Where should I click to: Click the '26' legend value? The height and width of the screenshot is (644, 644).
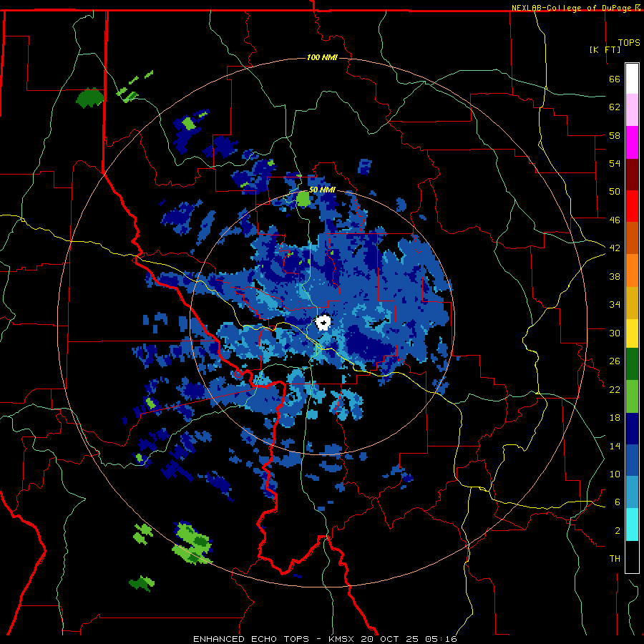coord(615,361)
